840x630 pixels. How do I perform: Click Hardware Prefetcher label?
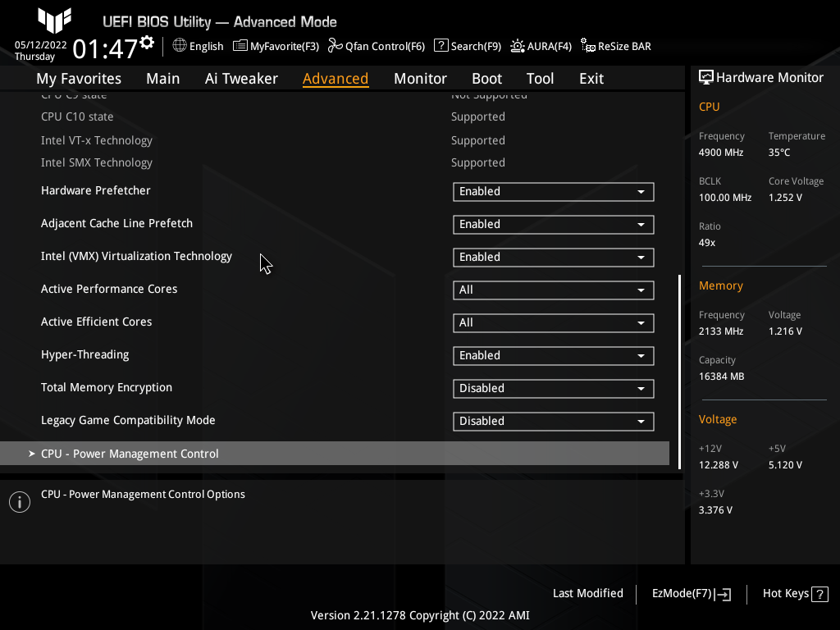(95, 190)
